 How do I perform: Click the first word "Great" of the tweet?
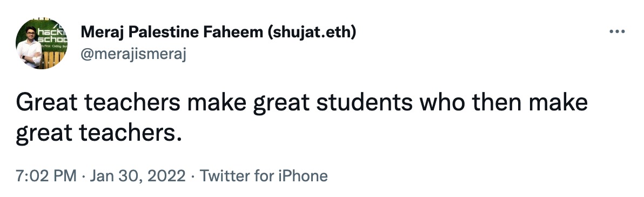47,102
